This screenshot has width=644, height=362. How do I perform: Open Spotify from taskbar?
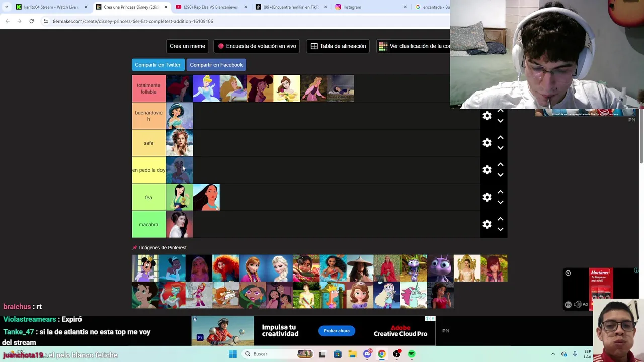[412, 354]
